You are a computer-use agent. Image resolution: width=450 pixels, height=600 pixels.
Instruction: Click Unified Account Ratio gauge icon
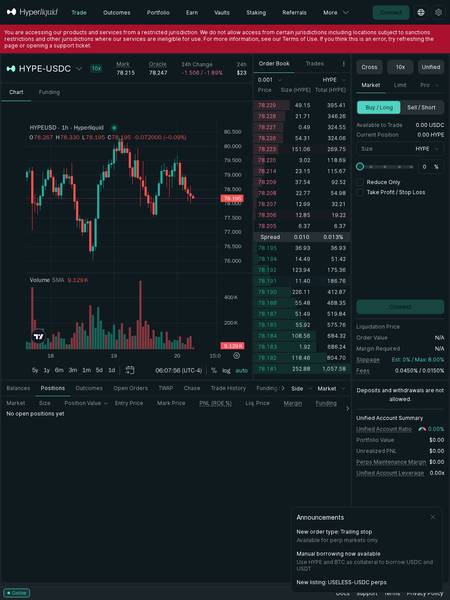[422, 429]
